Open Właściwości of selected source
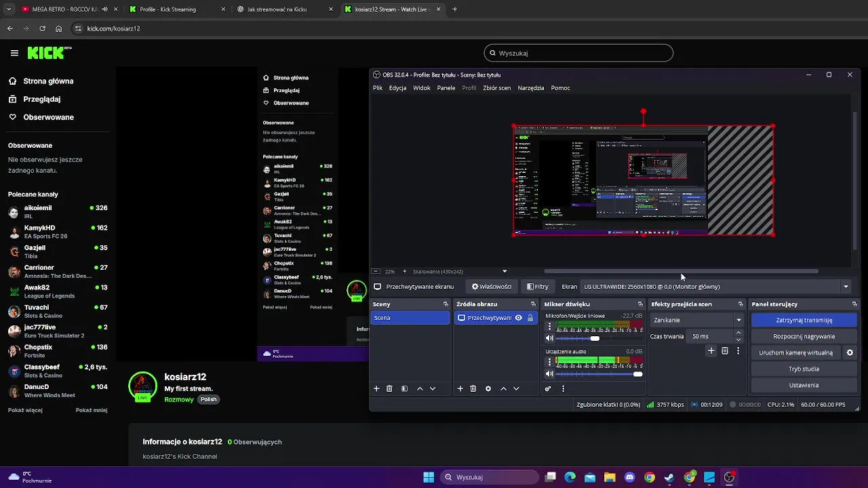The width and height of the screenshot is (868, 488). pyautogui.click(x=492, y=287)
